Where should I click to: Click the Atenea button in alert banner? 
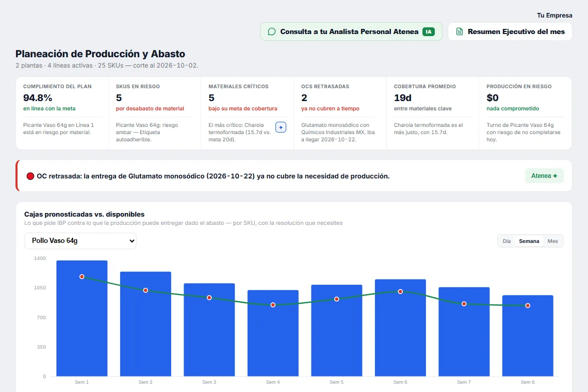[x=544, y=176]
